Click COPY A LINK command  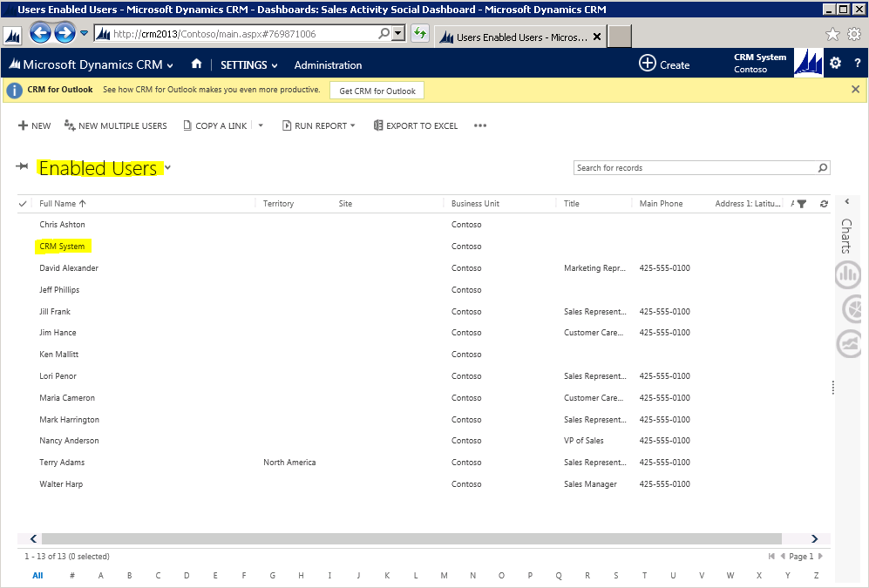coord(215,125)
